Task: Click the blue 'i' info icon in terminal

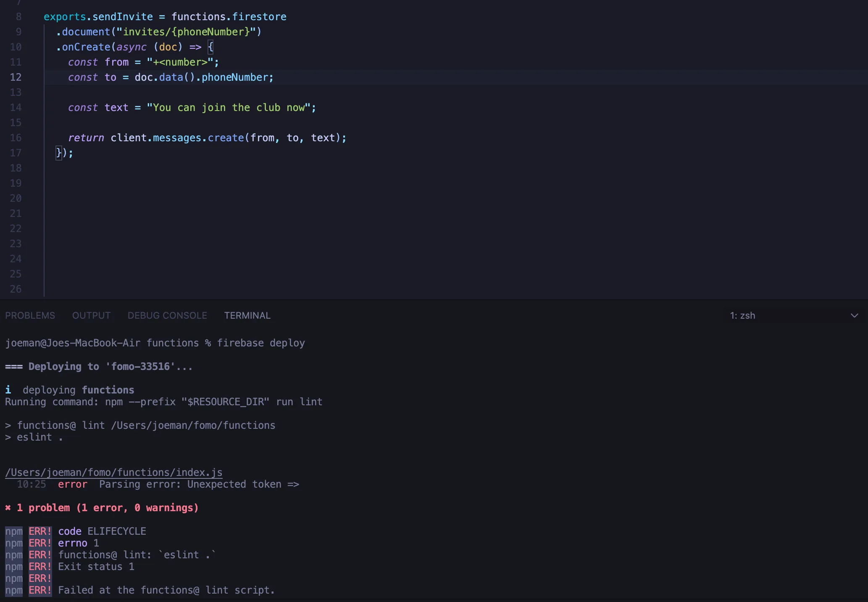Action: [x=8, y=390]
